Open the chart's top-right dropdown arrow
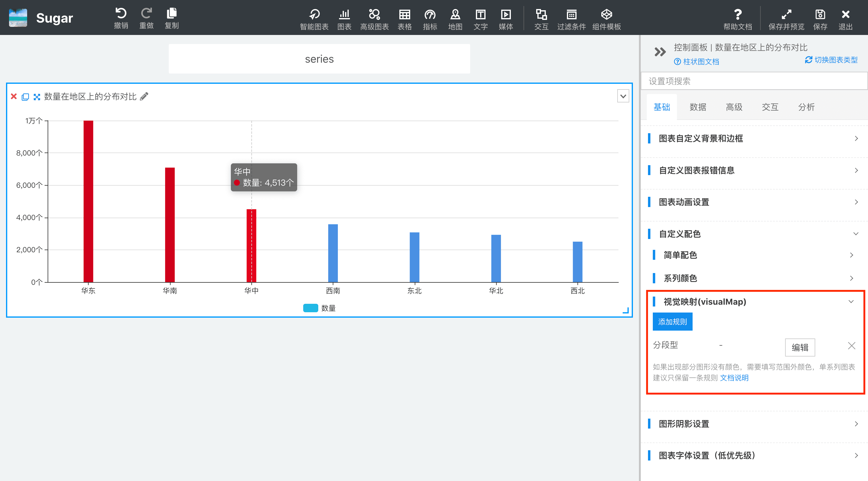868x481 pixels. [x=623, y=96]
